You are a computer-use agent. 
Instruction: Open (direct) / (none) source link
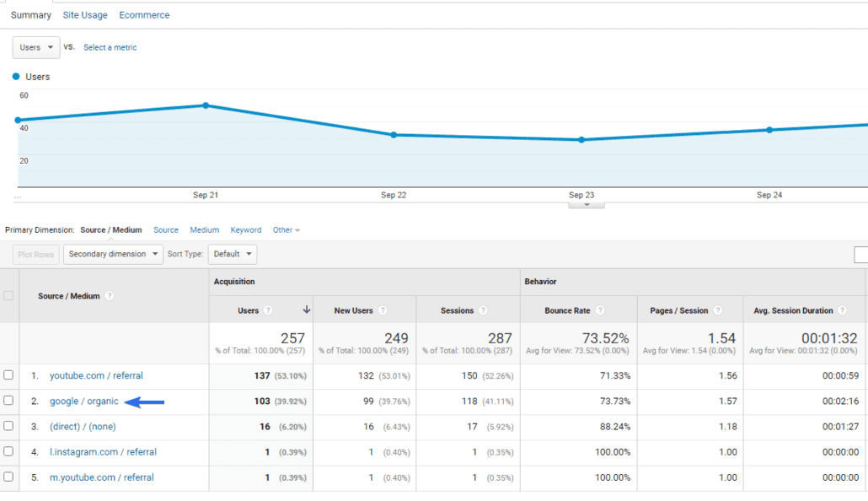(83, 427)
